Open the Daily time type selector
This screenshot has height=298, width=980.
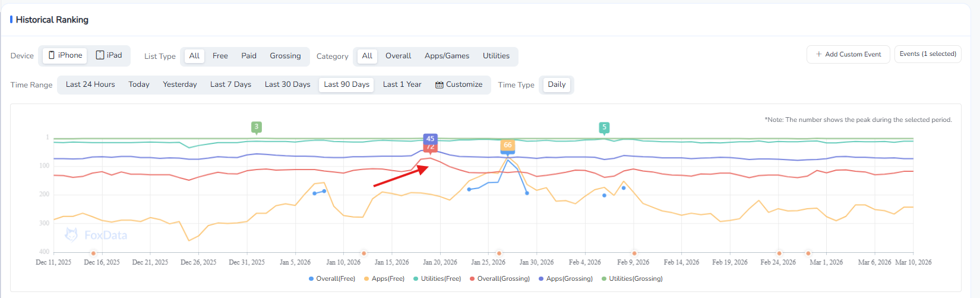(x=556, y=84)
